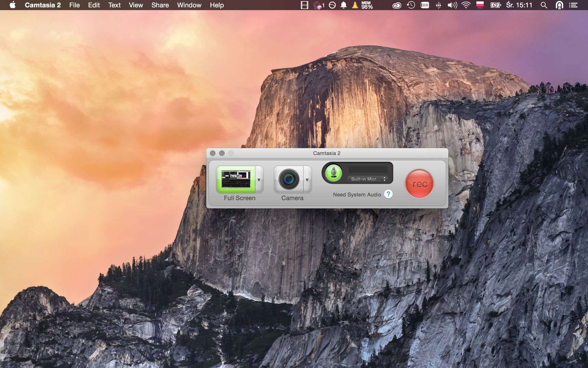Open the View menu
Viewport: 588px width, 368px height.
pyautogui.click(x=136, y=5)
